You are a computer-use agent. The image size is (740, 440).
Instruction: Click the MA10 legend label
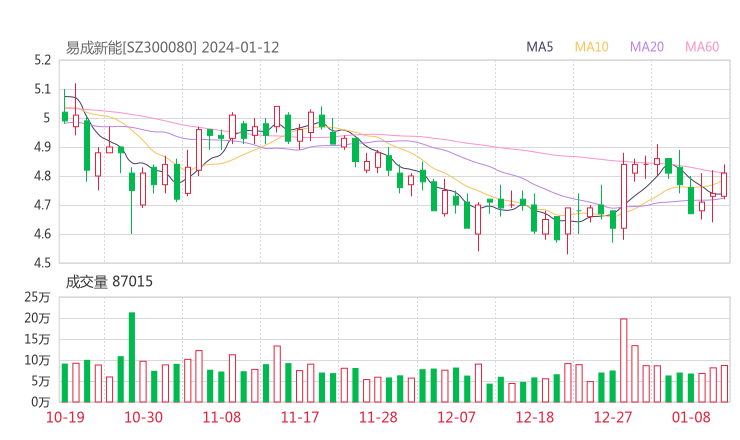591,47
